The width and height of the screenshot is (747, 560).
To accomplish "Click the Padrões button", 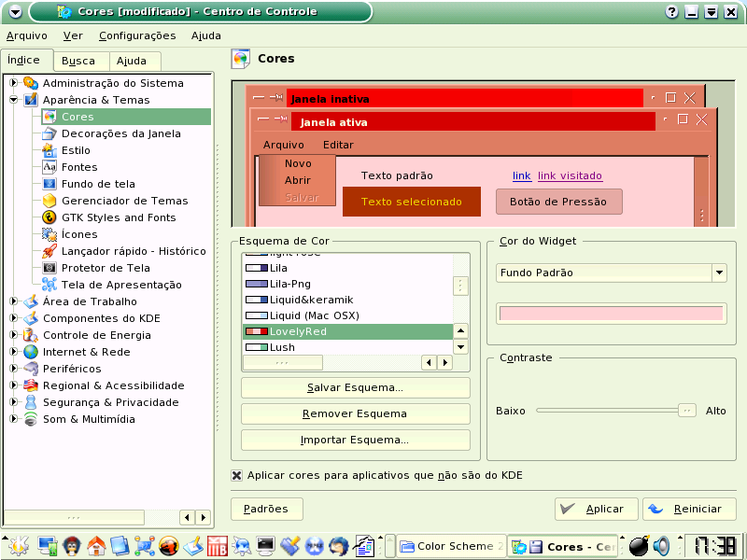I will click(266, 509).
